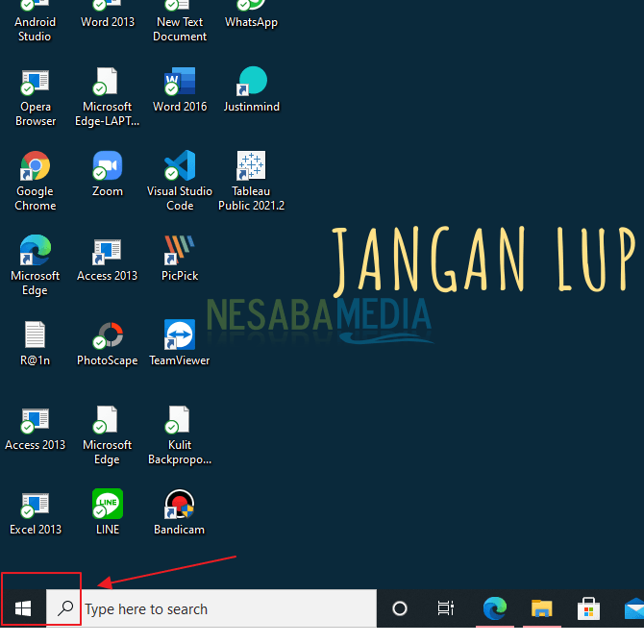This screenshot has width=644, height=644.
Task: Select the Access 2013 shortcut beside PicPick
Action: coord(108,260)
